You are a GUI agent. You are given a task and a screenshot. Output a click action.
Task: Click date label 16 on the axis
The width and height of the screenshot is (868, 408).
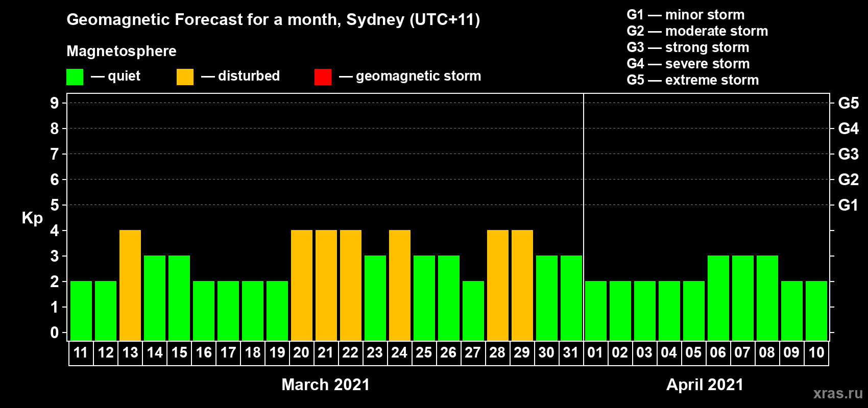204,352
